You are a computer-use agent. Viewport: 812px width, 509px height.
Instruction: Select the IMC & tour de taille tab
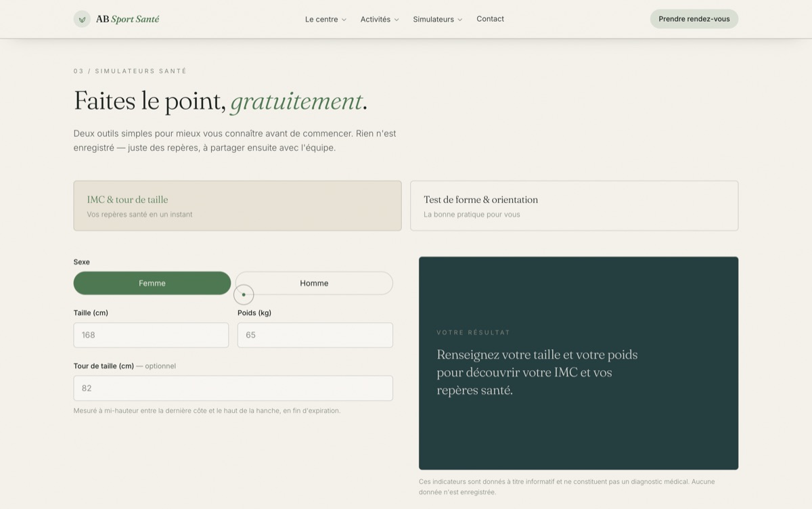238,206
